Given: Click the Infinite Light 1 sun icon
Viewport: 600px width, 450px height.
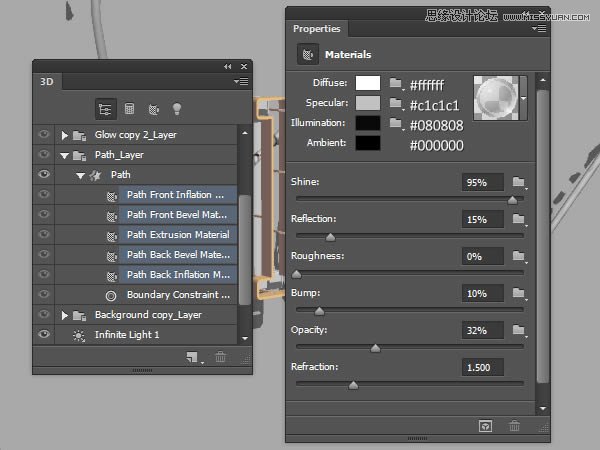Looking at the screenshot, I should (79, 336).
